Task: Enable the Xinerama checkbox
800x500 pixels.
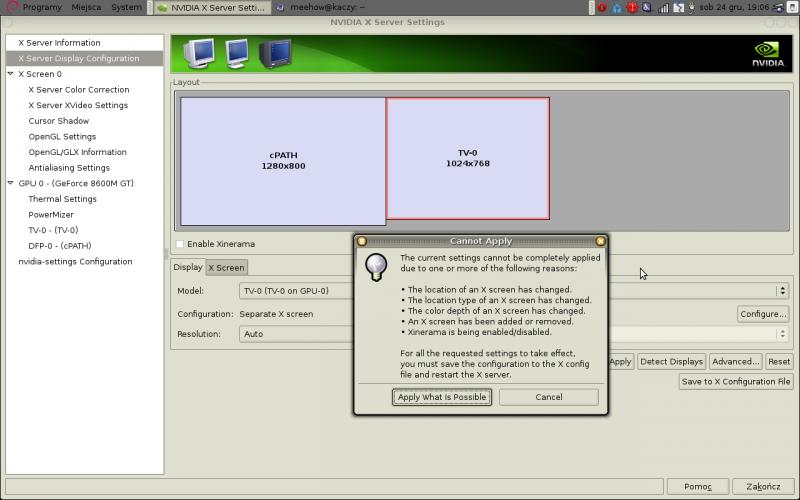Action: click(x=180, y=244)
